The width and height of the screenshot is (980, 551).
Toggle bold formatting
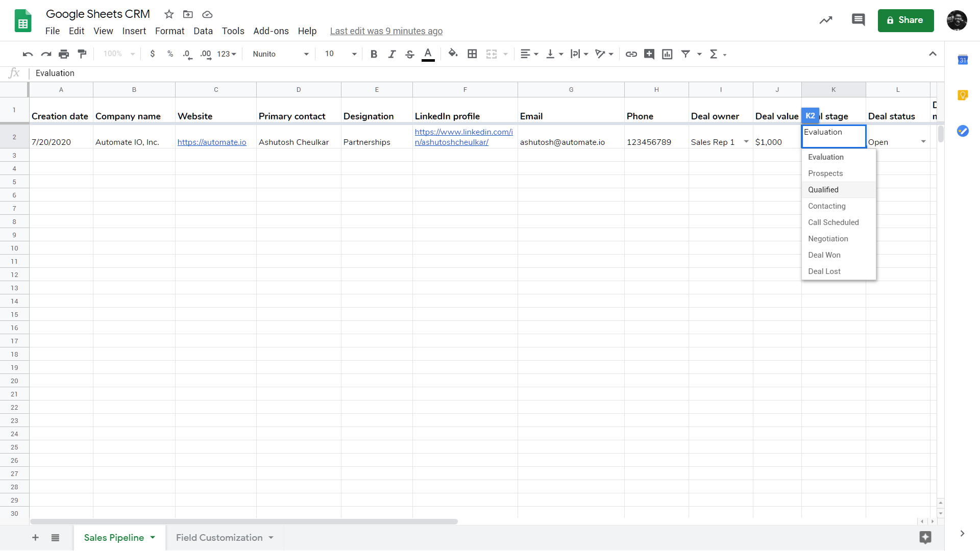(374, 54)
